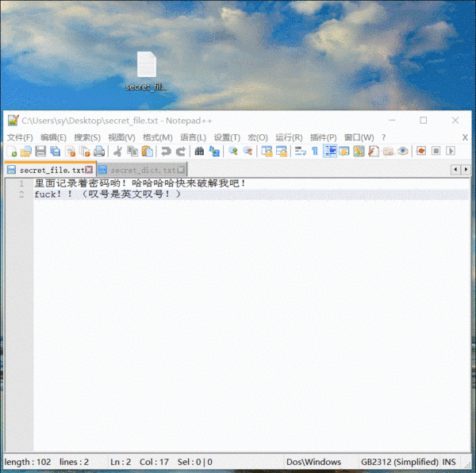The height and width of the screenshot is (473, 476).
Task: Click the length : 102 status bar text
Action: 28,462
